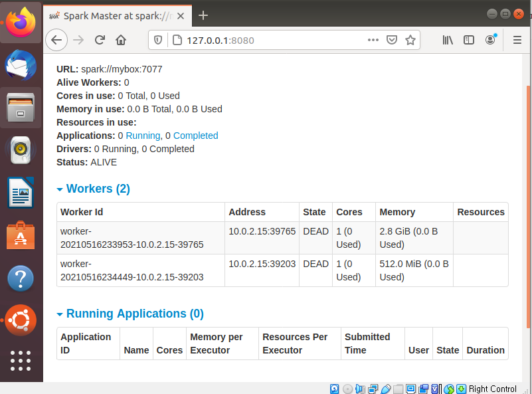
Task: Save page to Pocket
Action: pos(392,40)
